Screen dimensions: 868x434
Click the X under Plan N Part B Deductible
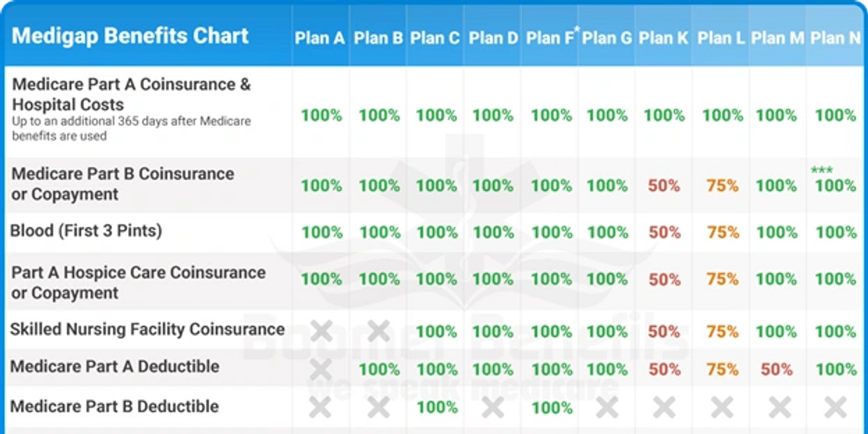coord(836,407)
